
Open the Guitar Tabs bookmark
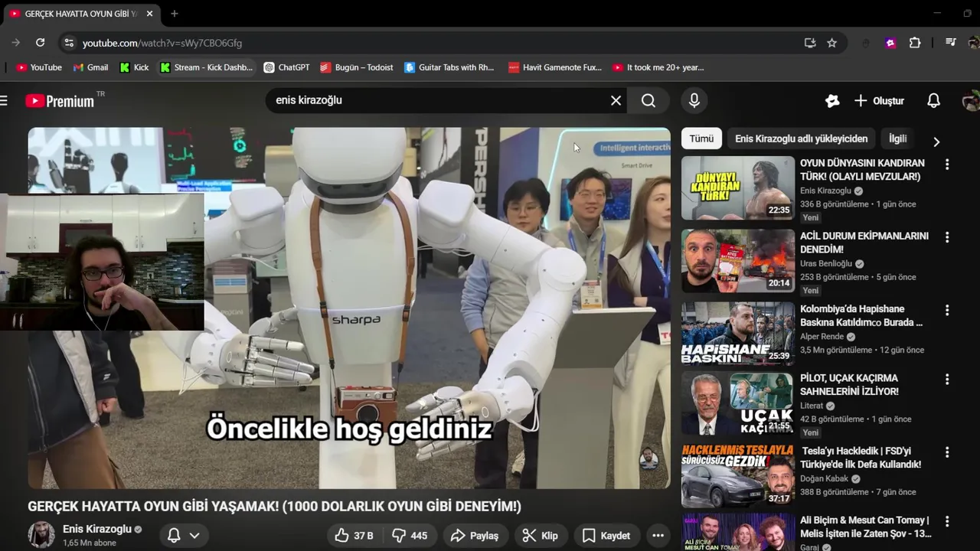[x=449, y=67]
